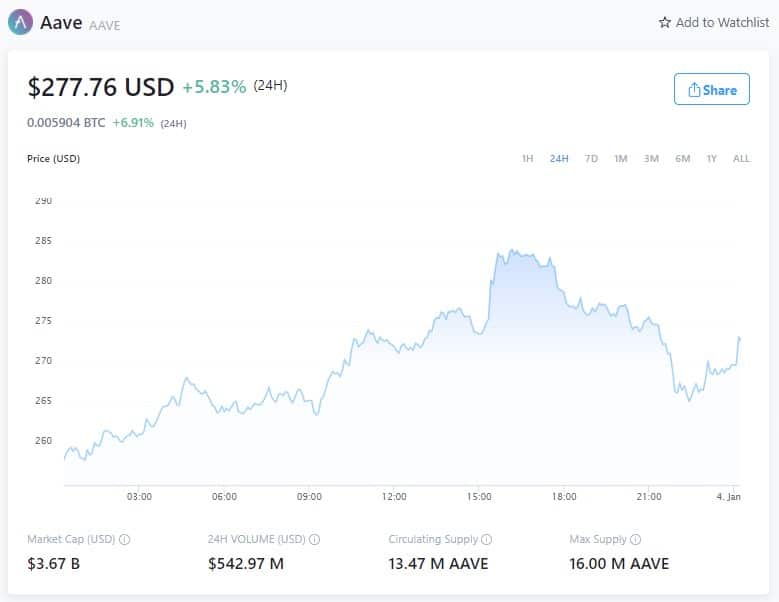Image resolution: width=779 pixels, height=602 pixels.
Task: Click the Price (USD) chart label
Action: [54, 158]
